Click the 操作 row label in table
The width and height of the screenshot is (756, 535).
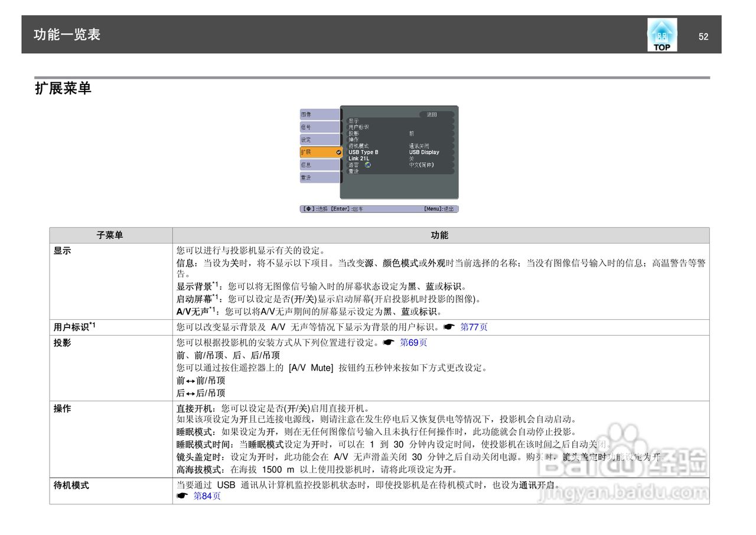point(62,408)
